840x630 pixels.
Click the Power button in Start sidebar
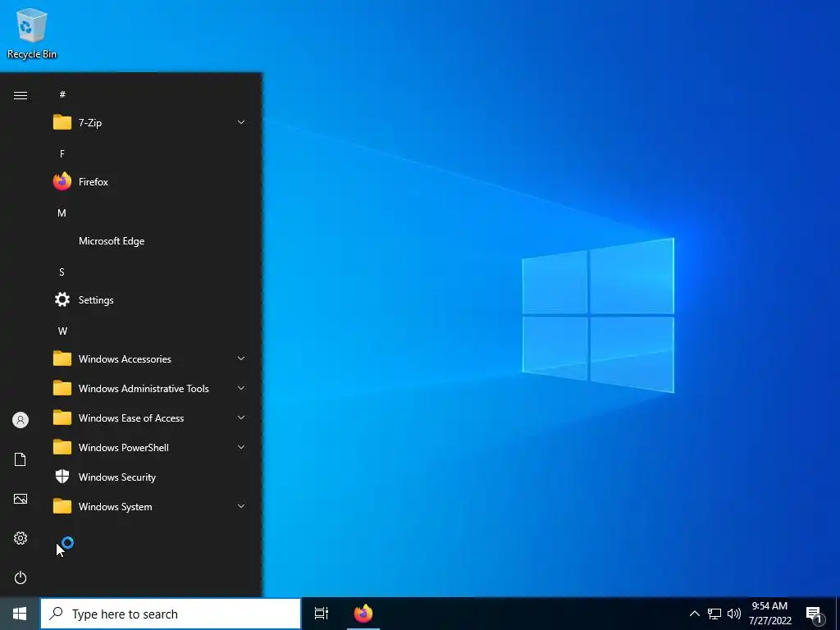click(21, 577)
